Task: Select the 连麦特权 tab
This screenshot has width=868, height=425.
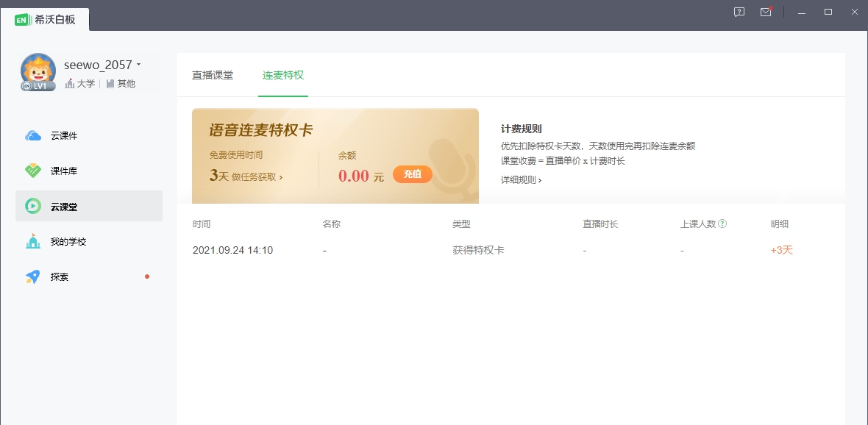Action: coord(283,75)
